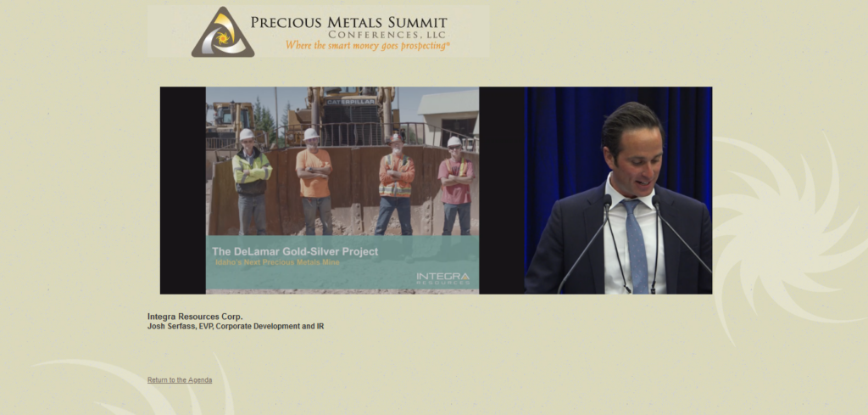Click the left microphone at the podium
This screenshot has height=415, width=868.
[x=605, y=204]
